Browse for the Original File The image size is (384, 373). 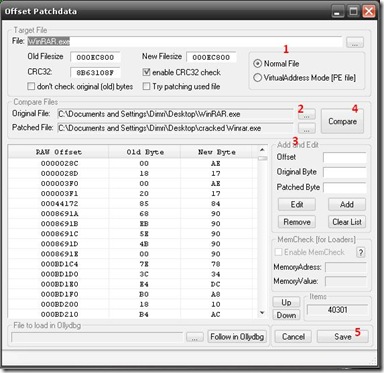[x=307, y=115]
